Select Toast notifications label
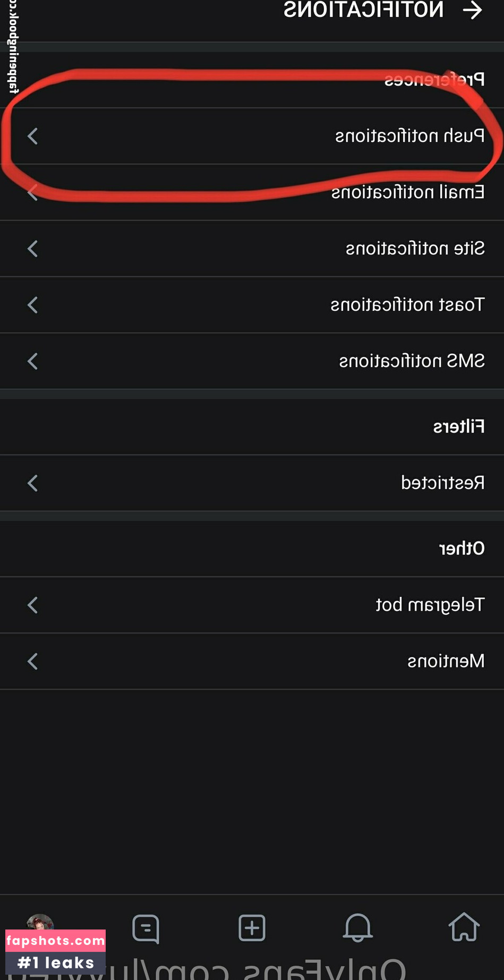The image size is (504, 980). 407,305
